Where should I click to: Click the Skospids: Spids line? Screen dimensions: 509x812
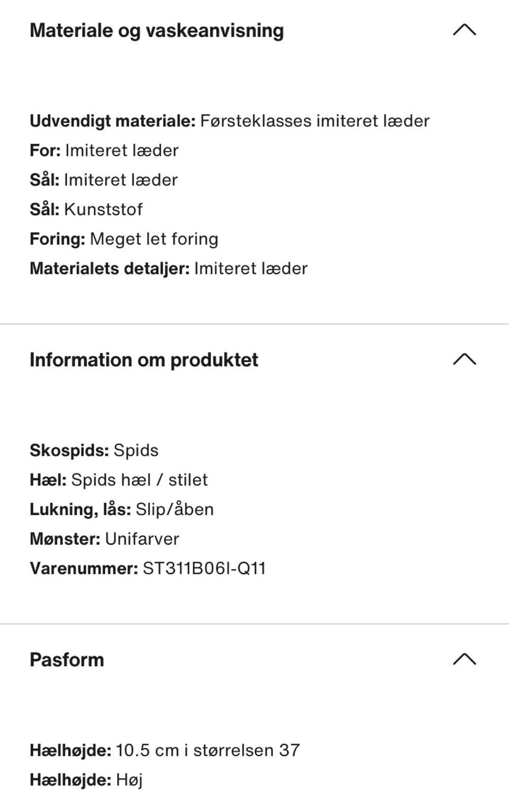[x=94, y=450]
